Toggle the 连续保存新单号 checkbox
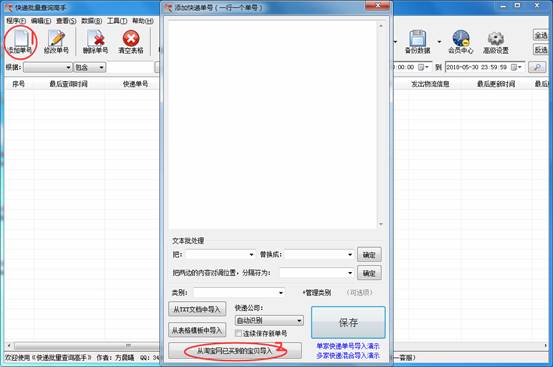 click(x=239, y=333)
